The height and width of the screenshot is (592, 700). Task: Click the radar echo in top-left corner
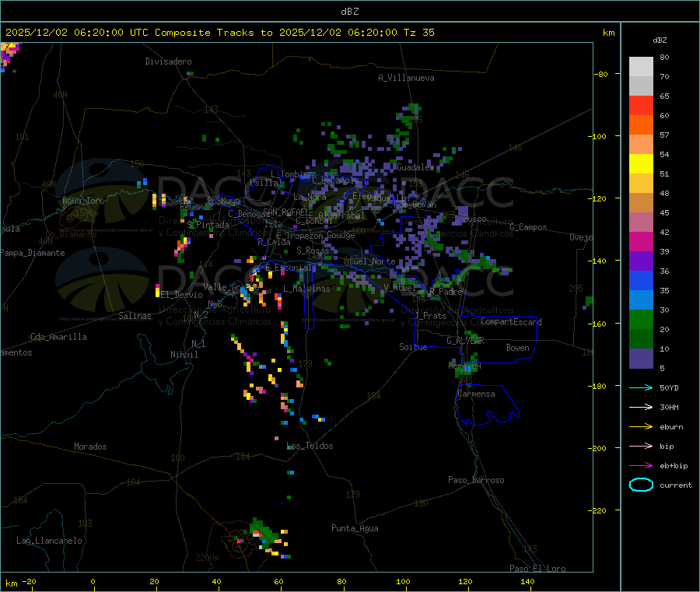tap(9, 55)
